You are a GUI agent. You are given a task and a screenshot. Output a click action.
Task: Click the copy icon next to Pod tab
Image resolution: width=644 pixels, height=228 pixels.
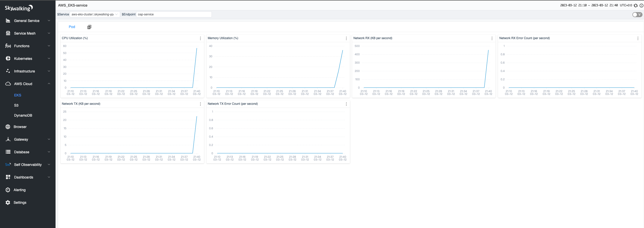tap(89, 27)
